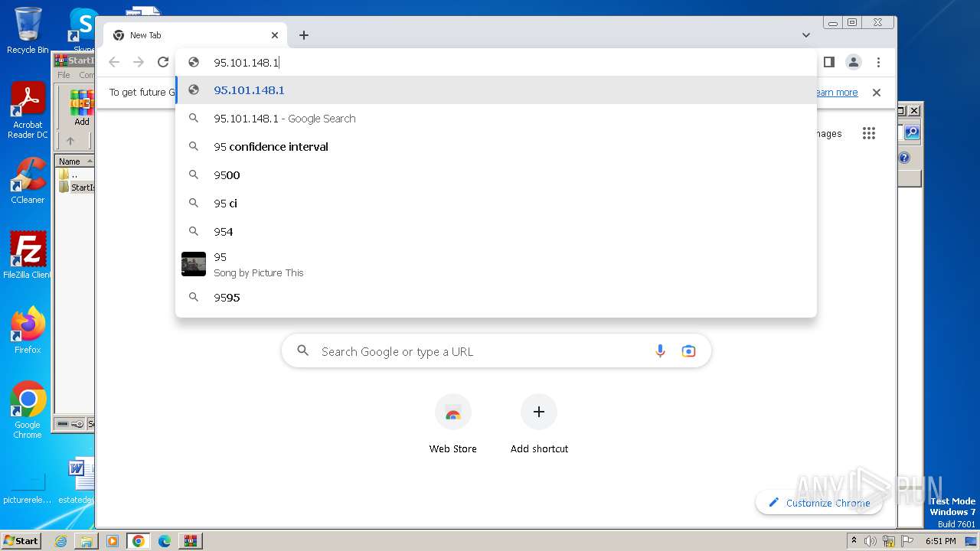980x551 pixels.
Task: Choose the '9595' suggestion
Action: pyautogui.click(x=496, y=298)
